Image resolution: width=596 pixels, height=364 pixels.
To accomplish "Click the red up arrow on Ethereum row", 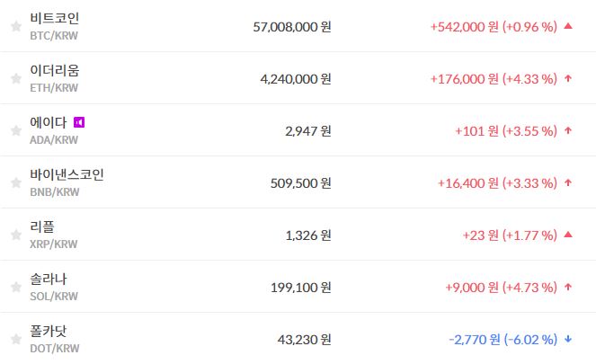I will 568,78.
